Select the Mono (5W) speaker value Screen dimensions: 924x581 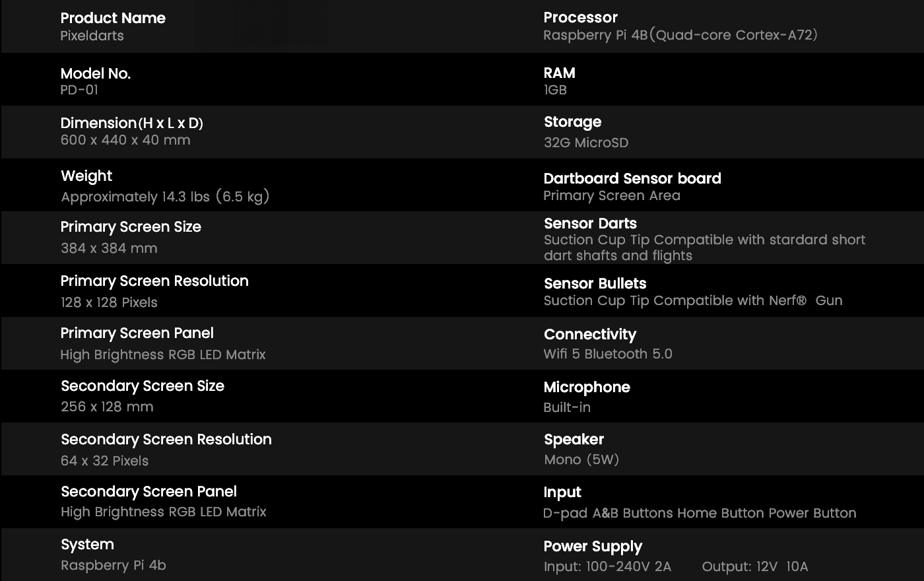click(581, 460)
